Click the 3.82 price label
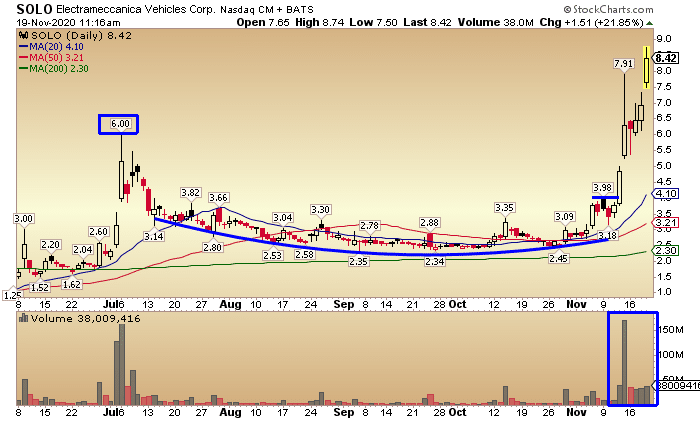The image size is (700, 421). point(190,192)
